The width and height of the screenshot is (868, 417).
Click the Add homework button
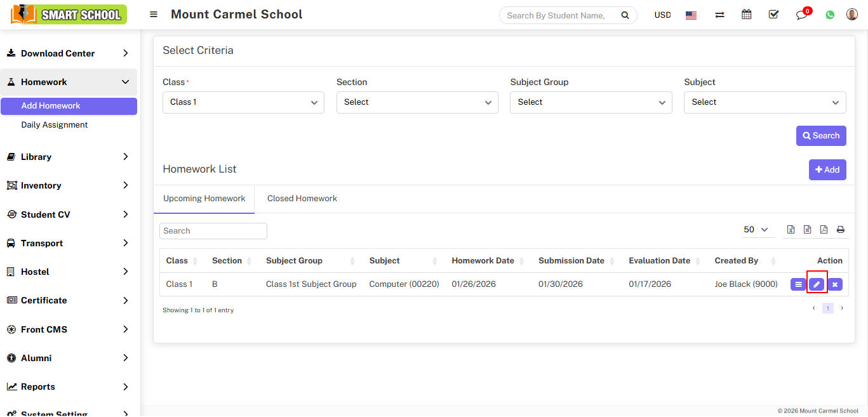tap(827, 169)
